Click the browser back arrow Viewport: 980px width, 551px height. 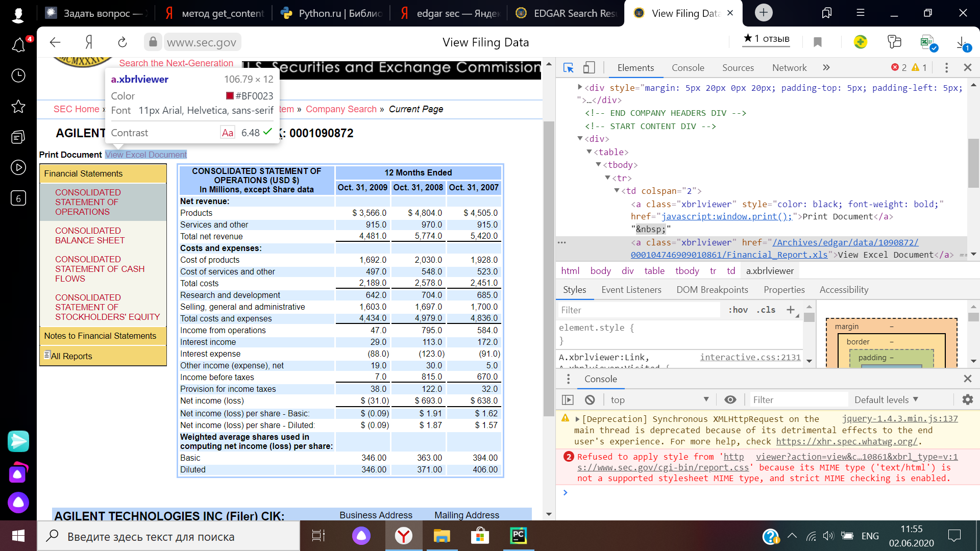[x=55, y=42]
